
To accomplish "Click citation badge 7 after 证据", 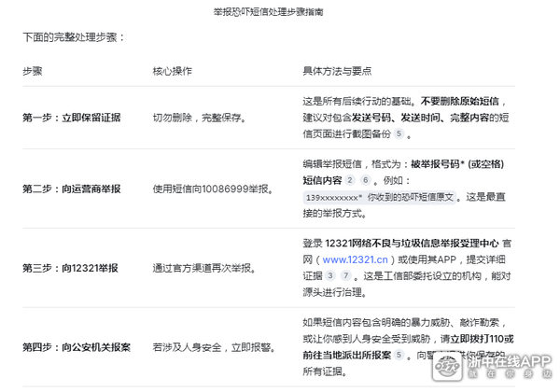I will (x=345, y=276).
